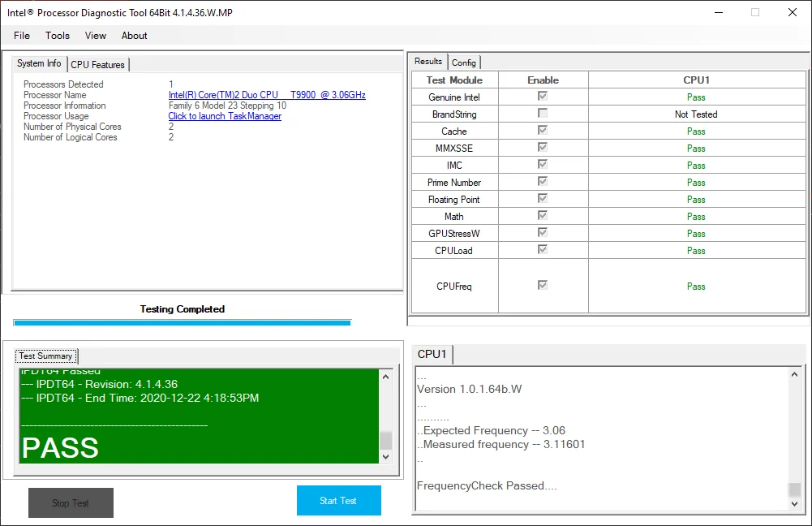Select the Test Summary tab

point(45,356)
